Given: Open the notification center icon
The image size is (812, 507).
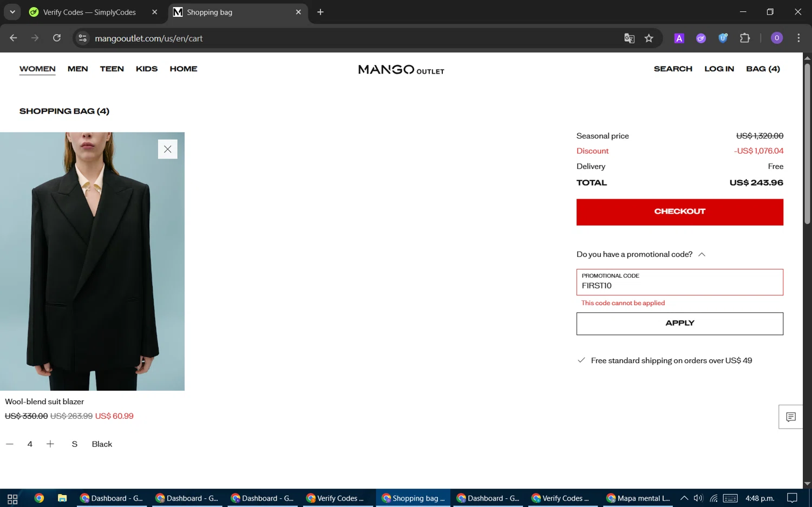Looking at the screenshot, I should (x=792, y=498).
